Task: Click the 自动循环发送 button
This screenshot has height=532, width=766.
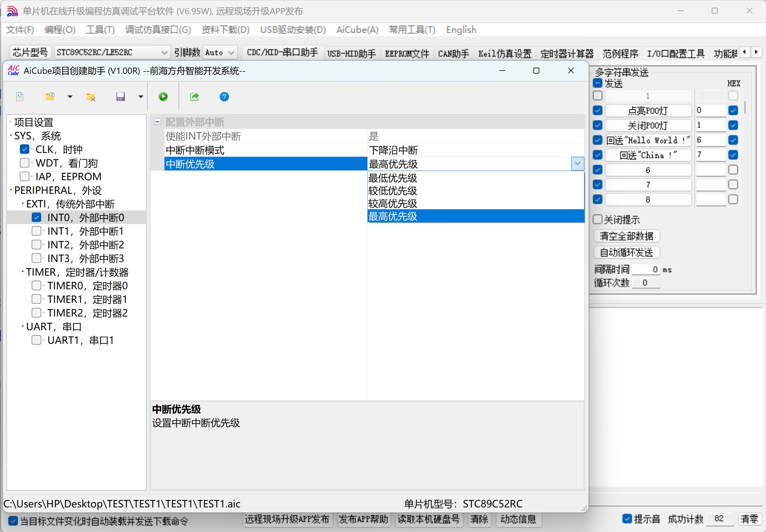Action: (x=626, y=252)
